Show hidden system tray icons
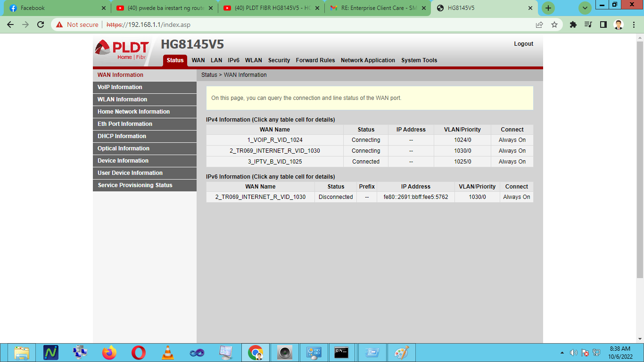 click(x=561, y=353)
